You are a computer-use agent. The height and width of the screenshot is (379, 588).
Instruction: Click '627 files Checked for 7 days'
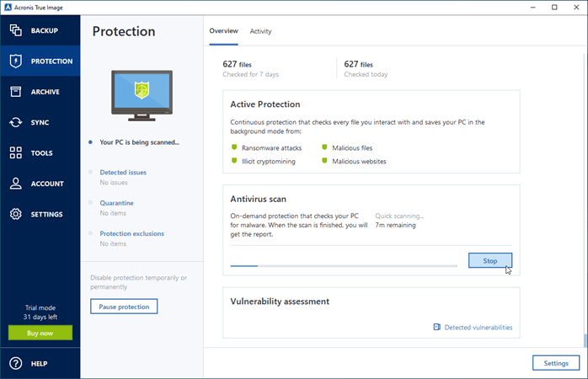[250, 68]
